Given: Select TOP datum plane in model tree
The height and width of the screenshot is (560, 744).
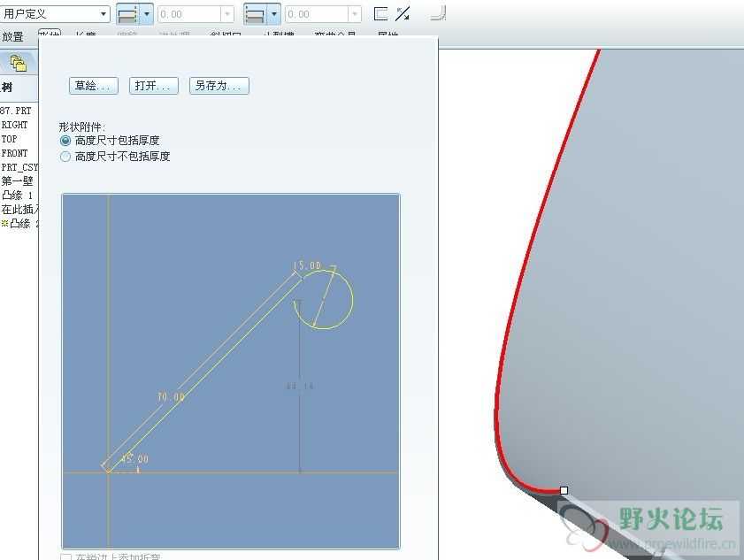Looking at the screenshot, I should (x=9, y=139).
